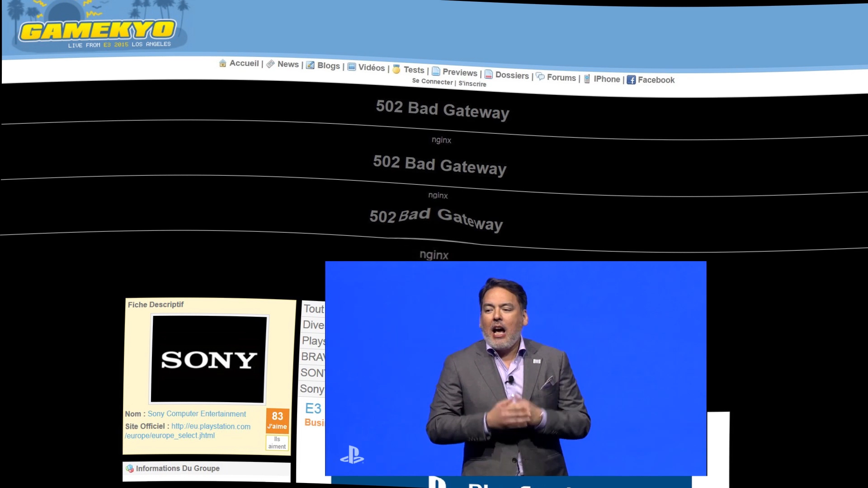Click the Dossiers document icon

[489, 74]
